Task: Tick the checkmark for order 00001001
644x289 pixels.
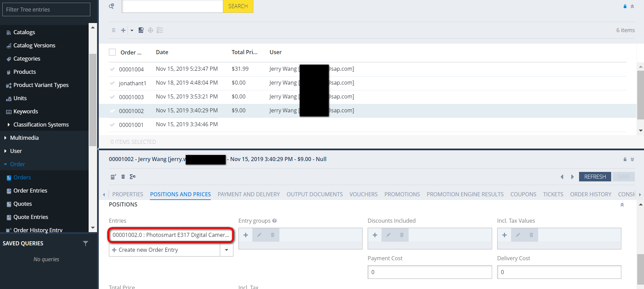Action: (112, 125)
